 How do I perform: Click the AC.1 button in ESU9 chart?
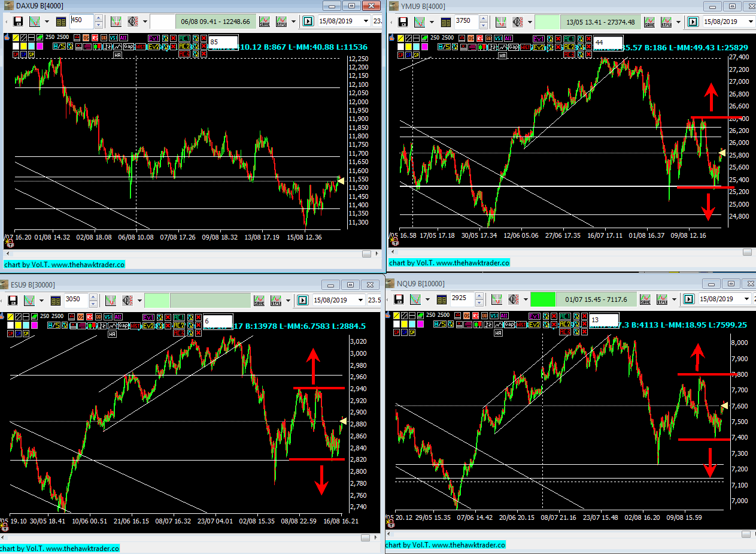click(x=179, y=316)
